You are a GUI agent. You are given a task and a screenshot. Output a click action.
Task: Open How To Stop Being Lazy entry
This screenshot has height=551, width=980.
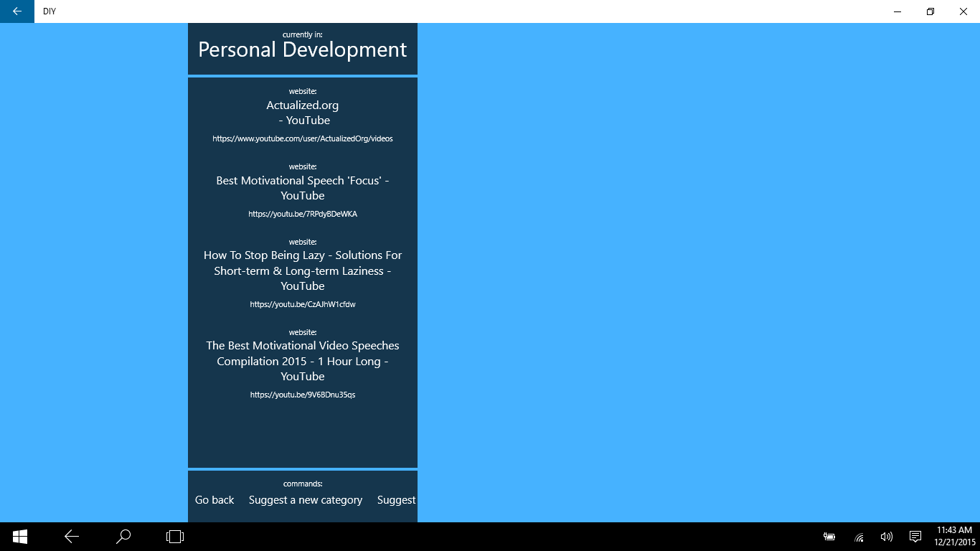(x=303, y=270)
